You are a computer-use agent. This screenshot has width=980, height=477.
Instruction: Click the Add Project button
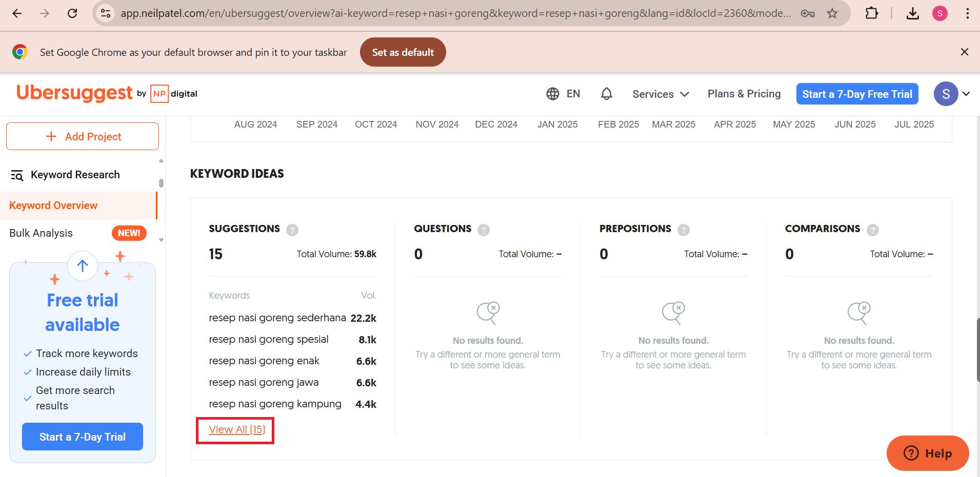pos(82,136)
